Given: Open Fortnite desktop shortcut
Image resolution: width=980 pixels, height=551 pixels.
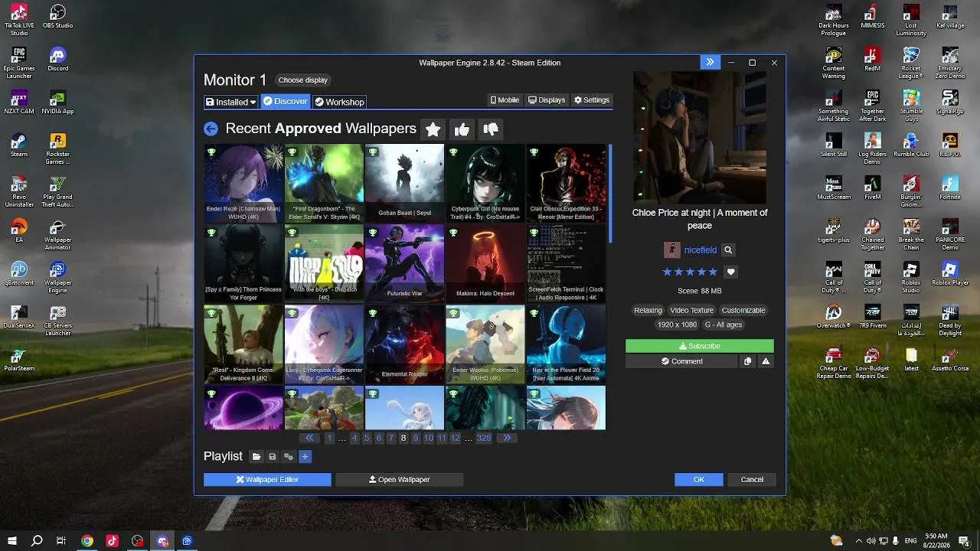Looking at the screenshot, I should click(950, 187).
